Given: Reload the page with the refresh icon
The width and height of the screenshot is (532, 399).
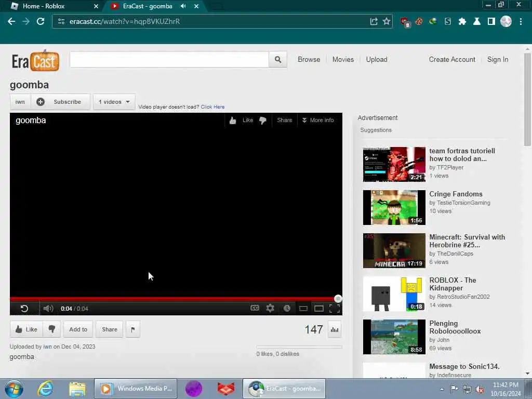Looking at the screenshot, I should pos(41,21).
